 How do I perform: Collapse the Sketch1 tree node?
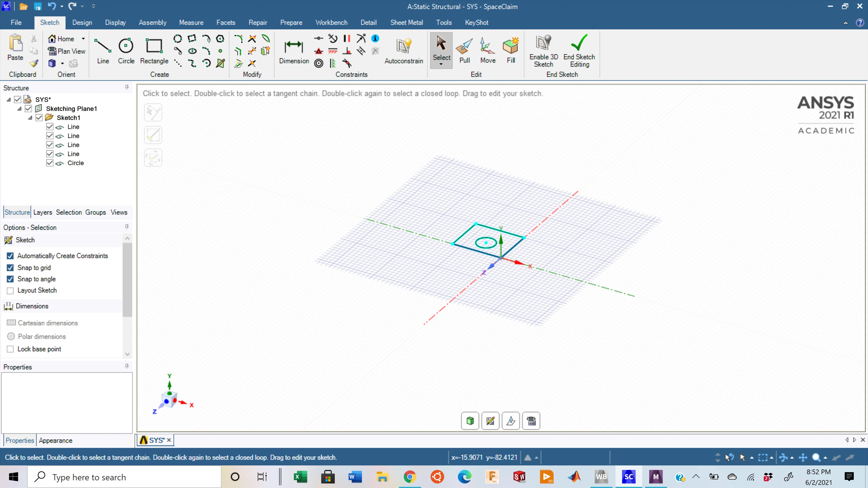click(x=30, y=117)
